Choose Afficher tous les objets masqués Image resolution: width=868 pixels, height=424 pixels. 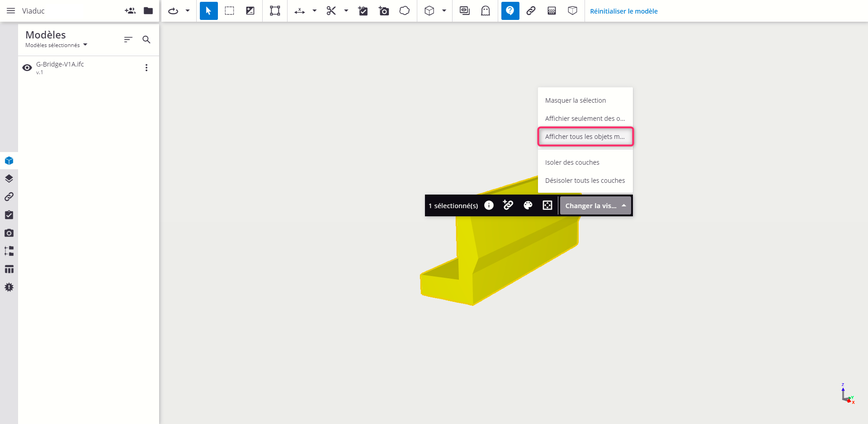point(585,136)
